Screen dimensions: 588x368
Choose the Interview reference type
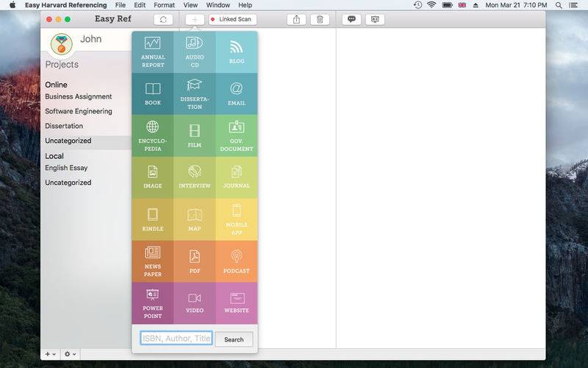coord(194,177)
